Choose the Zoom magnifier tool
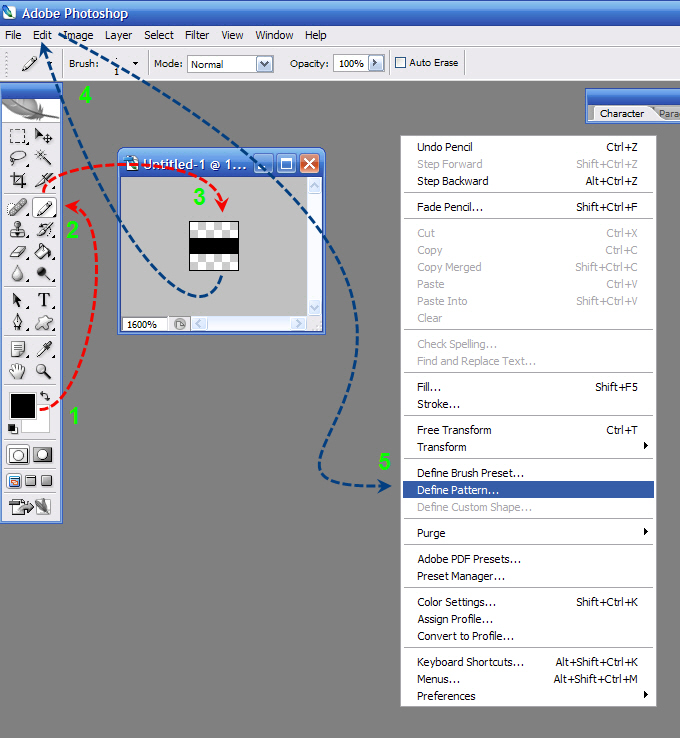Image resolution: width=680 pixels, height=738 pixels. point(44,371)
